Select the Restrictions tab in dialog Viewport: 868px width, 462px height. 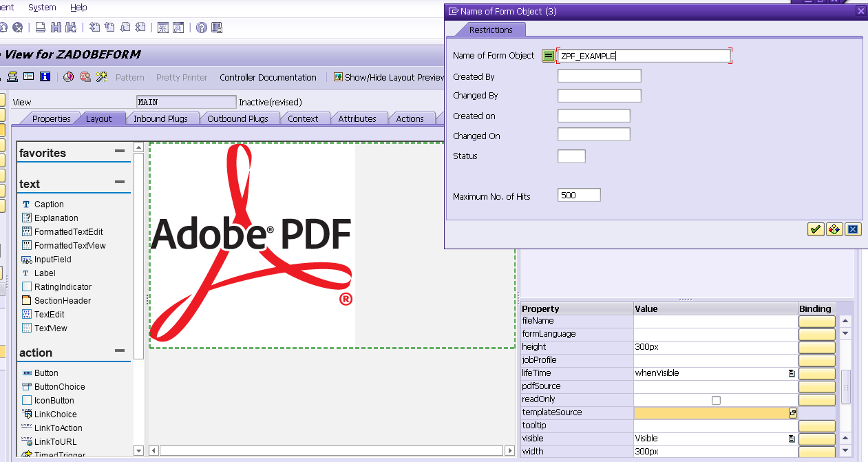pos(491,30)
